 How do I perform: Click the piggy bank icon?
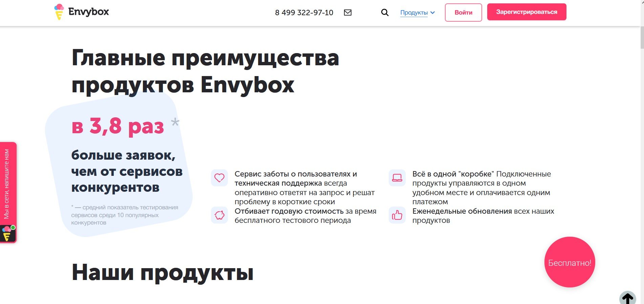click(219, 215)
